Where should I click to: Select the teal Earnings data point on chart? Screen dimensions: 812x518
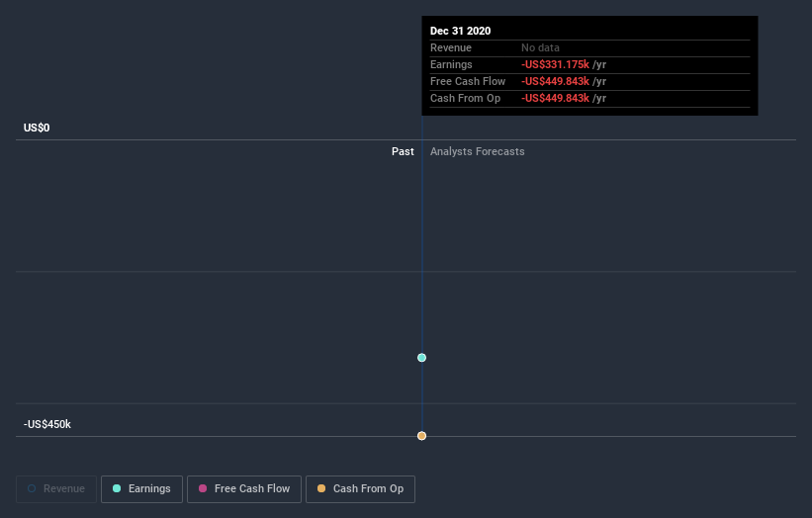421,358
